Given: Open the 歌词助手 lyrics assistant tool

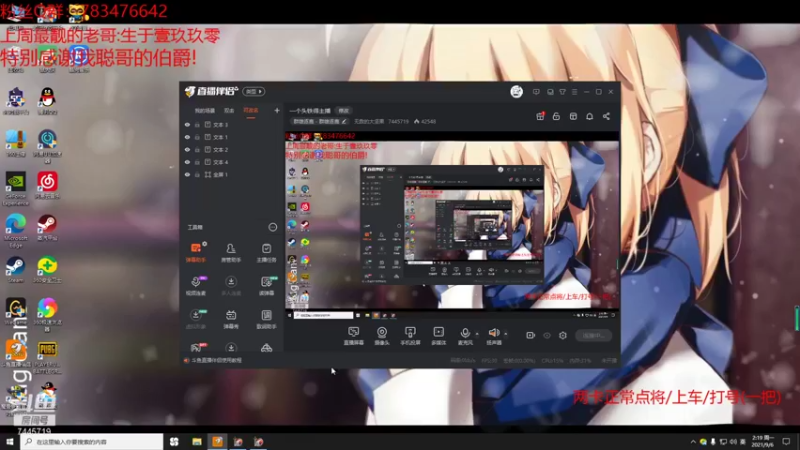Looking at the screenshot, I should 266,319.
